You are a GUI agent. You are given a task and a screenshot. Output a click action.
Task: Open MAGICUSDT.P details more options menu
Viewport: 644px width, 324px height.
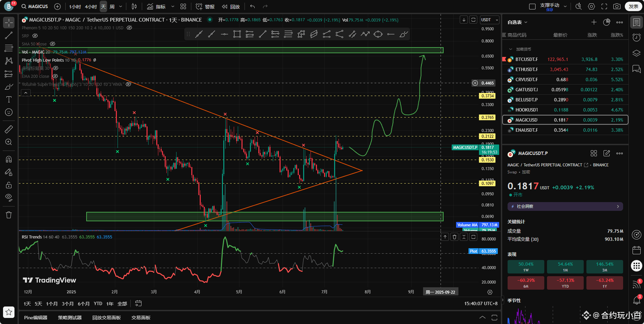[619, 153]
